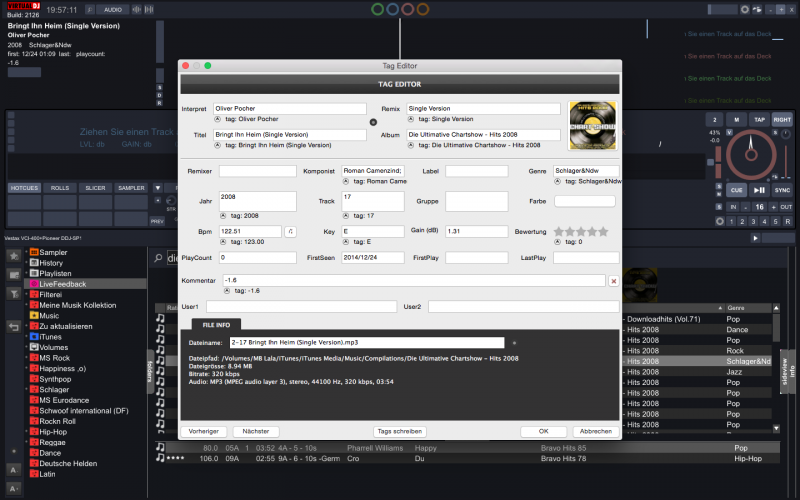Expand the History tree node

tap(27, 263)
